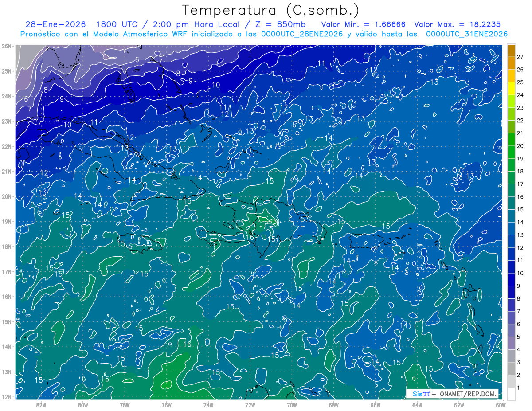Select the title 'Temperatura (C,somb.)'

click(271, 10)
